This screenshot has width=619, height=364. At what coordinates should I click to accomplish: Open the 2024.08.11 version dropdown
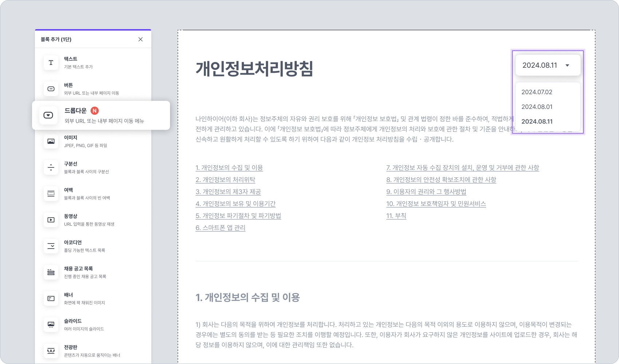click(548, 66)
